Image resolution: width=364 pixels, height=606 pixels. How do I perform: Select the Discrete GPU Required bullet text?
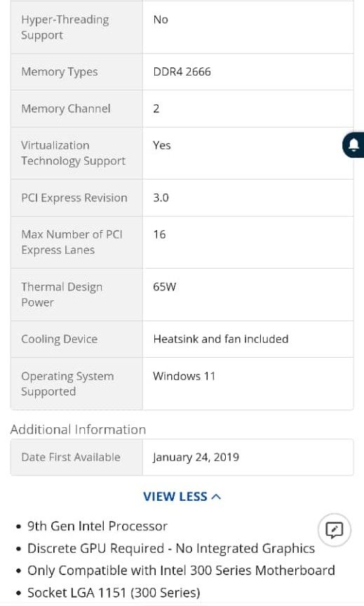coord(171,548)
